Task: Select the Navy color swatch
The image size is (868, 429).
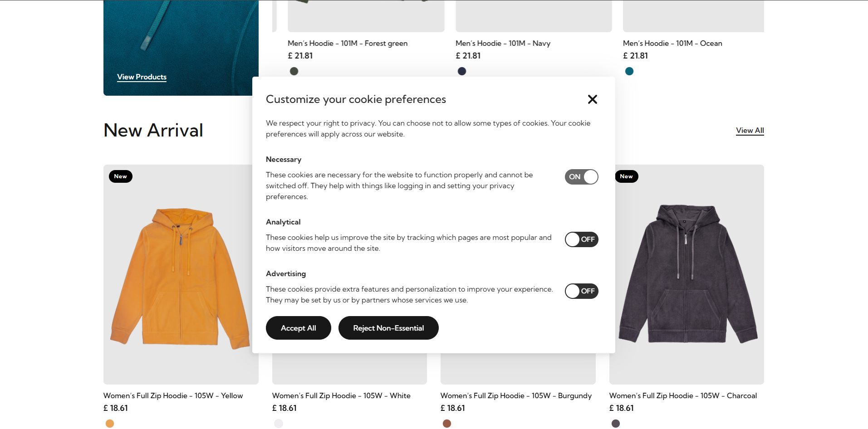Action: (462, 71)
